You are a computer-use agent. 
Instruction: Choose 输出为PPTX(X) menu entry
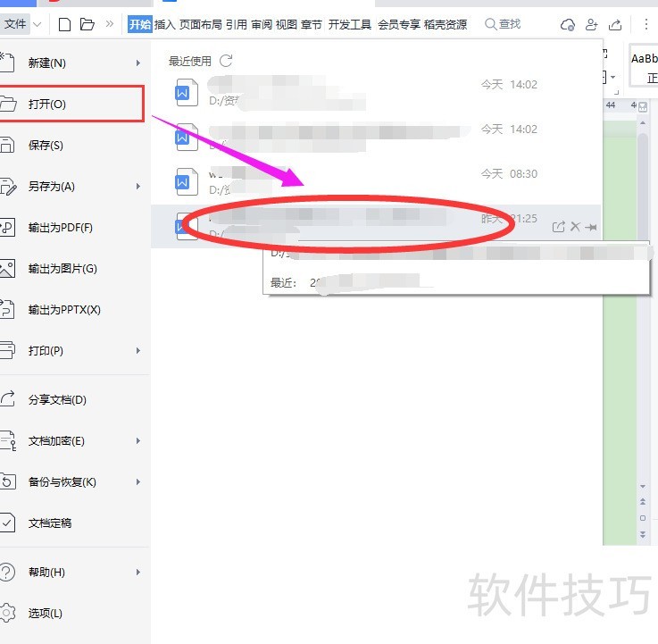pyautogui.click(x=75, y=310)
